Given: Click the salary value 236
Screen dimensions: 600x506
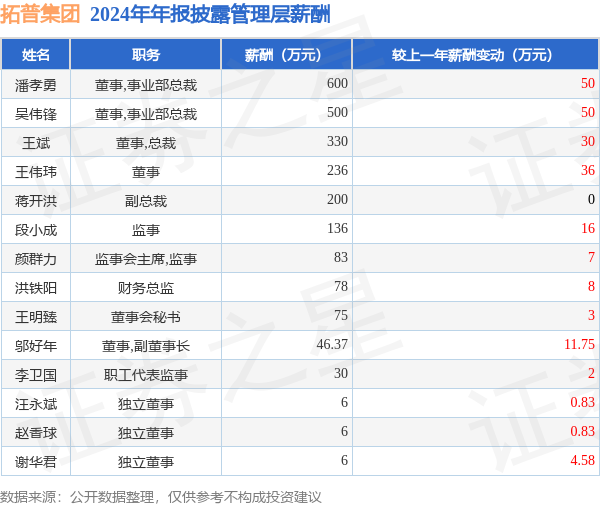Looking at the screenshot, I should pyautogui.click(x=337, y=170).
